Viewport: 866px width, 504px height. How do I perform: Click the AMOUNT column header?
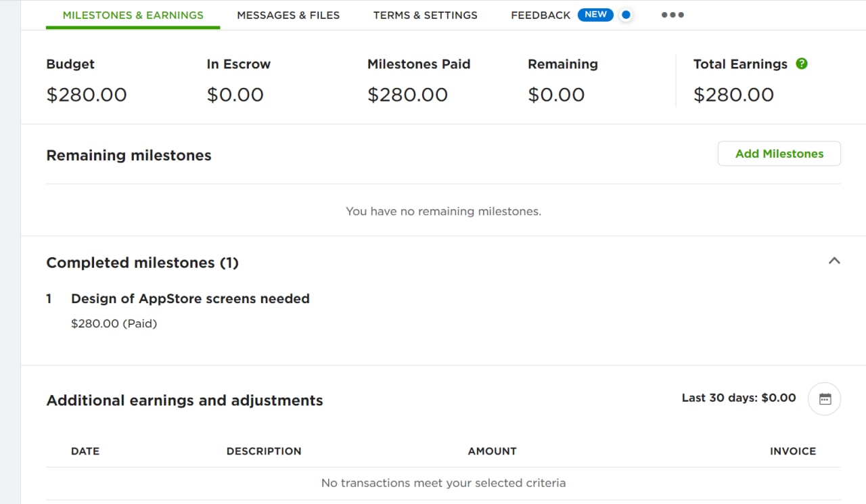(492, 451)
